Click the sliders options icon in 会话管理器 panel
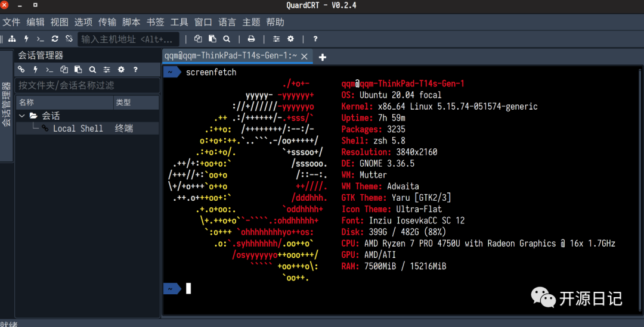The image size is (644, 327). point(107,70)
